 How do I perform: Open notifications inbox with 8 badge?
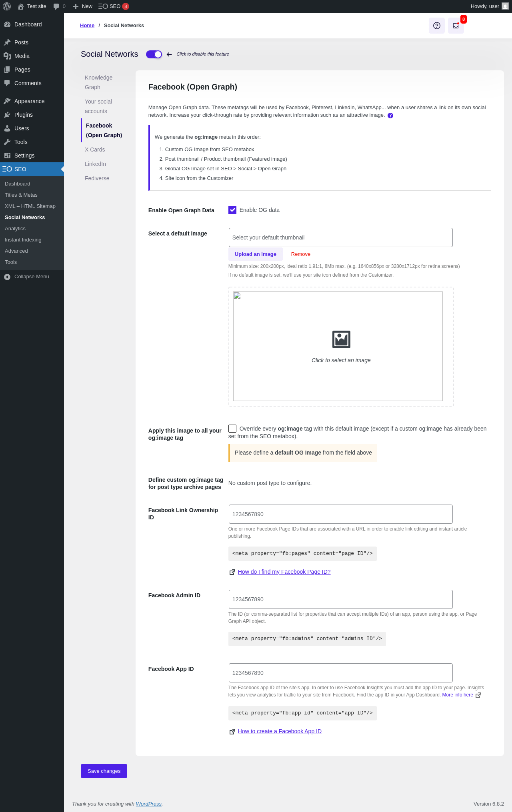point(456,26)
